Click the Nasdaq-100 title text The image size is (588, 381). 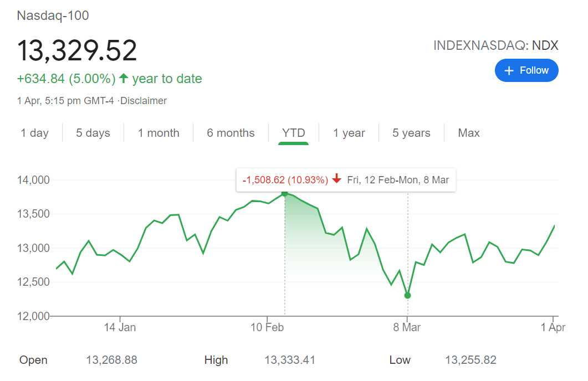coord(53,16)
